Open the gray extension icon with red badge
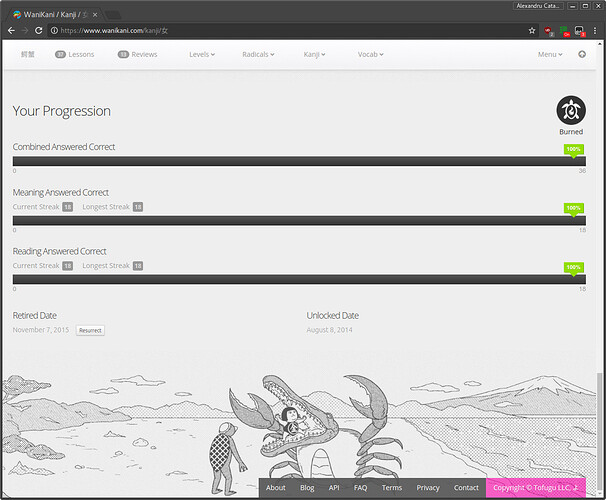Viewport: 606px width, 500px height. [x=580, y=31]
